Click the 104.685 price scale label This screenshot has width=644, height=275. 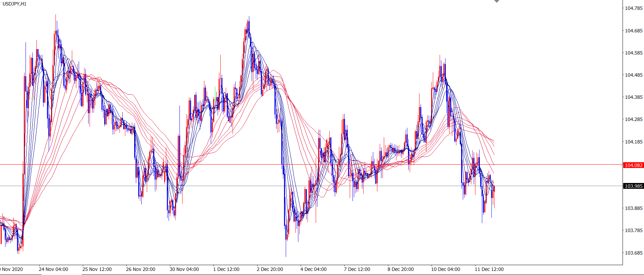(x=633, y=31)
